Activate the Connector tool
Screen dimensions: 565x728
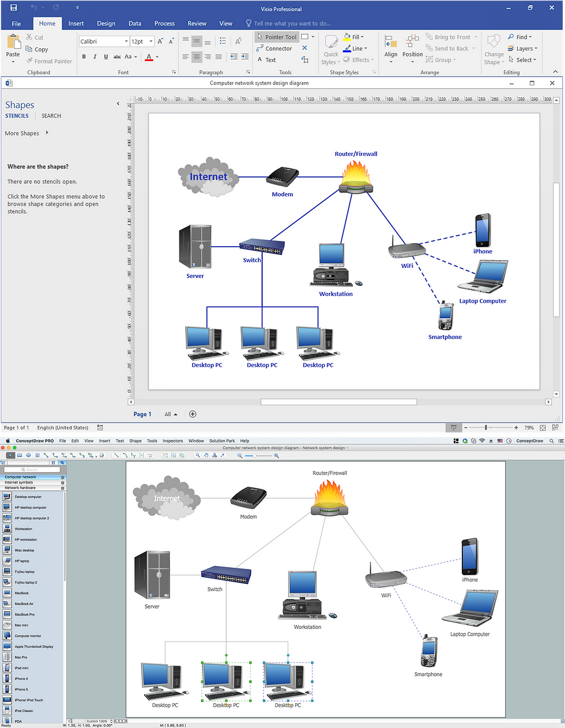(x=274, y=48)
